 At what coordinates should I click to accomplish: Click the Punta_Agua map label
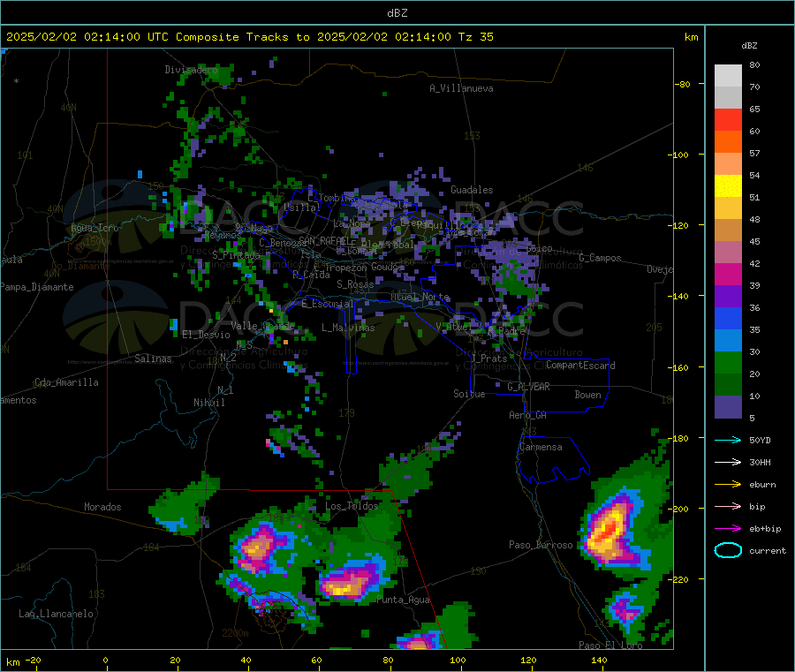(403, 600)
